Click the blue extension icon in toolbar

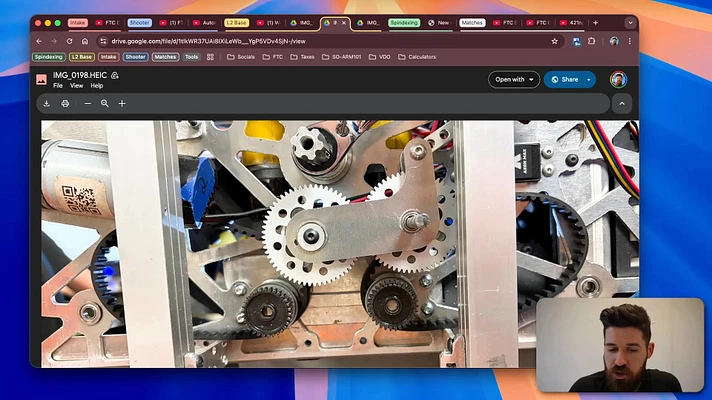pyautogui.click(x=577, y=41)
